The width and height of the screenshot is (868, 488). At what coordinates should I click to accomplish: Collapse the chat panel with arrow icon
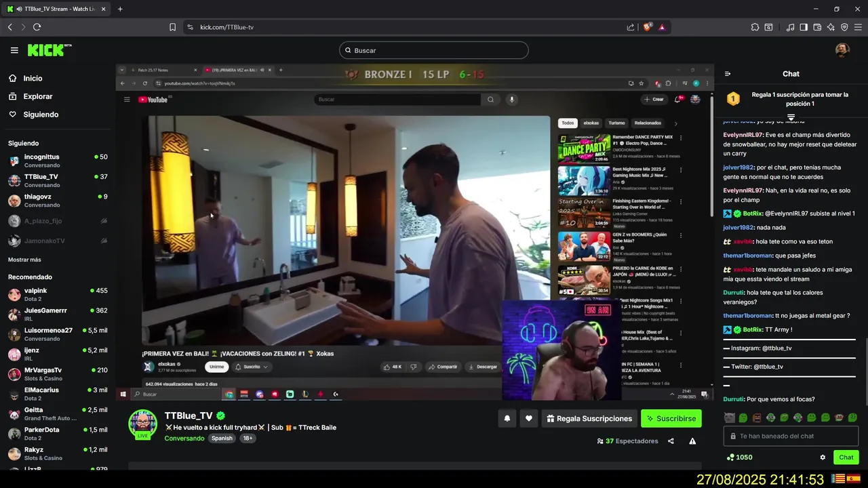(728, 74)
